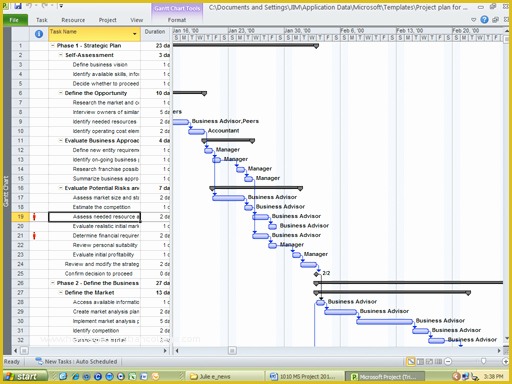Image resolution: width=512 pixels, height=384 pixels.
Task: Select the task 'Evaluate initial profitability'
Action: point(103,255)
